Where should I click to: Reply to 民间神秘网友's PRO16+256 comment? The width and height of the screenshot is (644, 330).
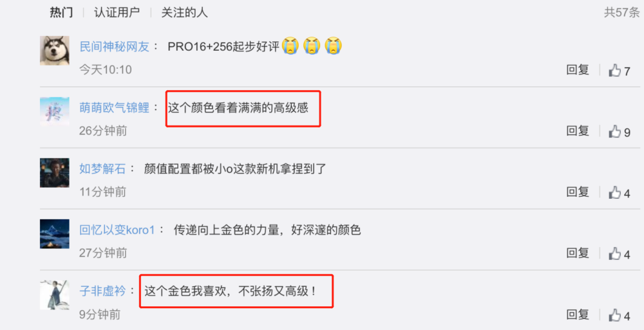tap(578, 69)
